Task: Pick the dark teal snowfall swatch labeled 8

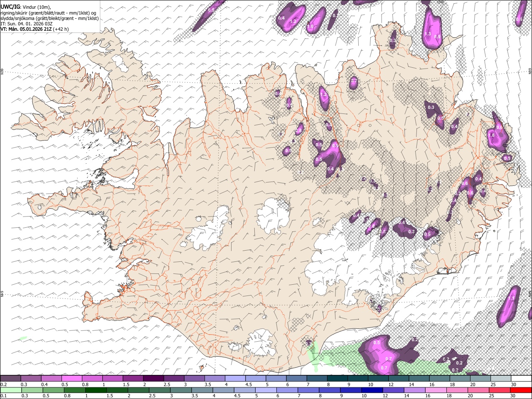Action: click(337, 379)
